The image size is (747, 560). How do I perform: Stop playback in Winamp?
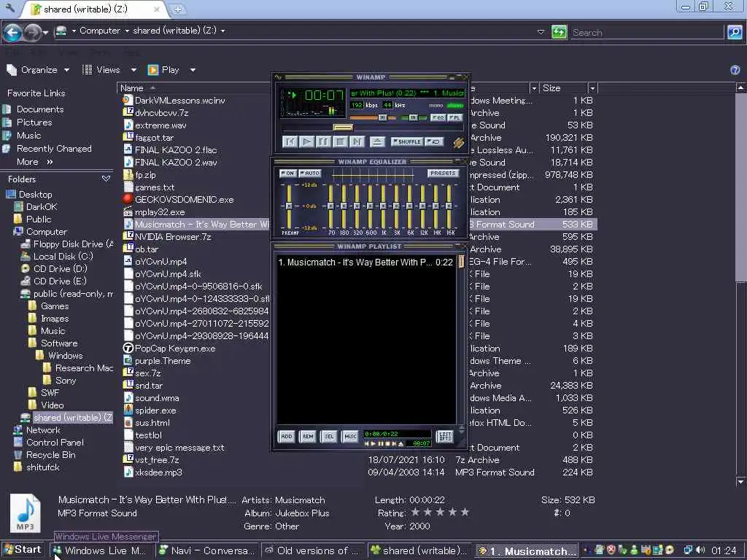coord(340,141)
